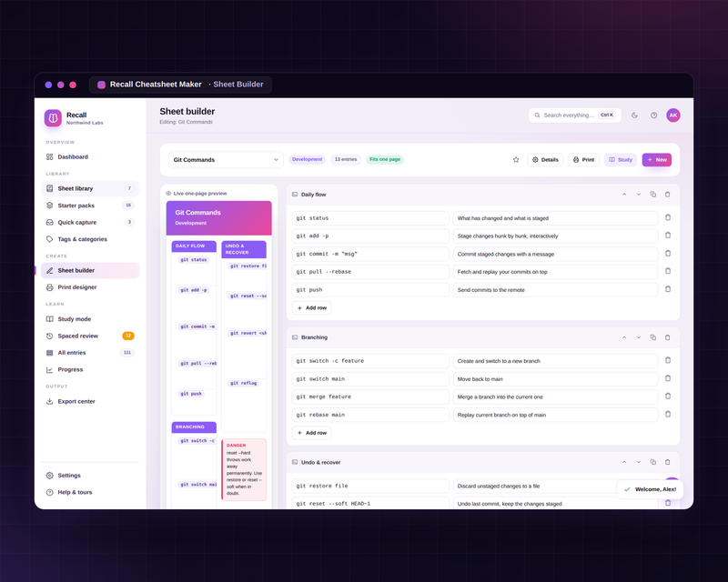Image resolution: width=728 pixels, height=582 pixels.
Task: Create a new item with New button
Action: 657,160
